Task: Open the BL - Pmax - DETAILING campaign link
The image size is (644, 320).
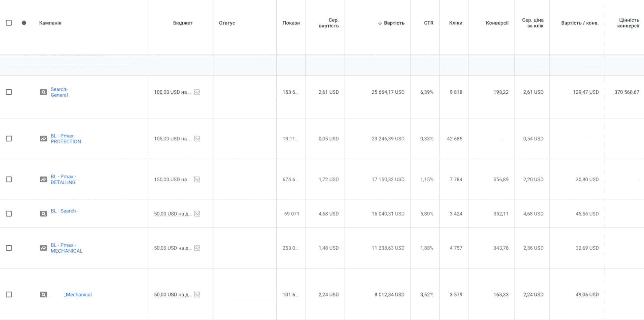Action: pyautogui.click(x=63, y=179)
